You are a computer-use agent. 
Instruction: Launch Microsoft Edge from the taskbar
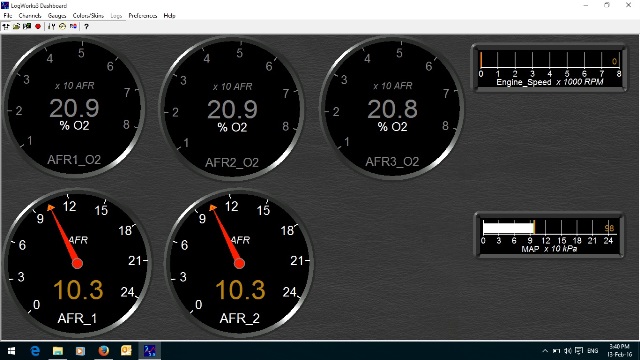tap(36, 351)
